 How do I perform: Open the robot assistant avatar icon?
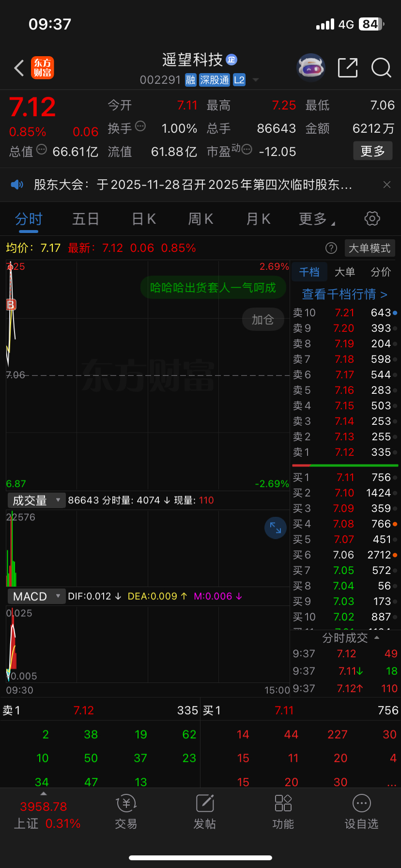click(310, 68)
